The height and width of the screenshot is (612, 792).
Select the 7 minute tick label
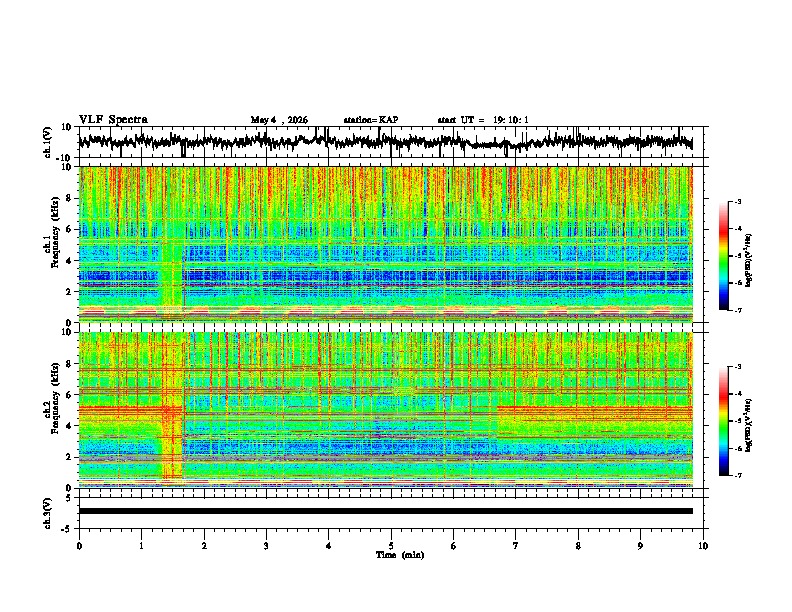click(516, 546)
